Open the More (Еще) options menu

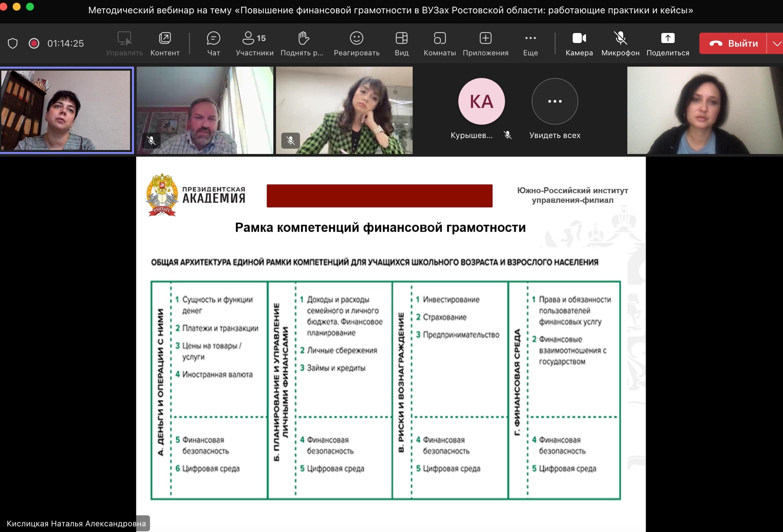tap(530, 43)
